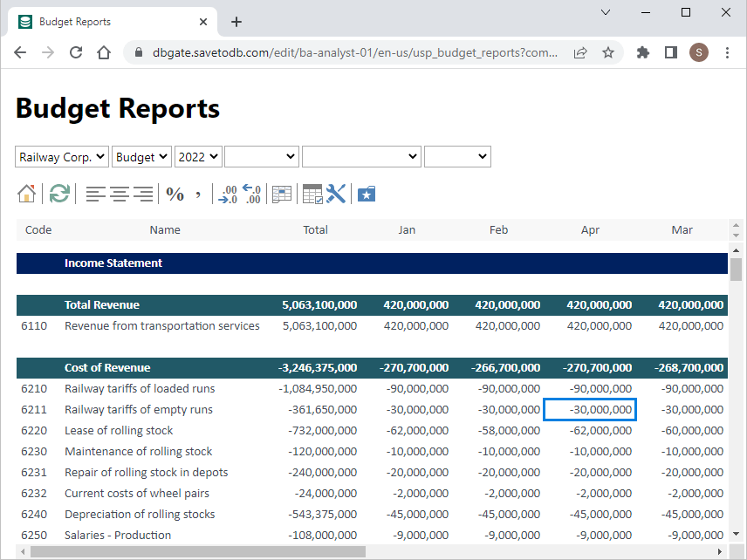This screenshot has height=560, width=747.
Task: Click the Home icon in the report toolbar
Action: click(x=27, y=194)
